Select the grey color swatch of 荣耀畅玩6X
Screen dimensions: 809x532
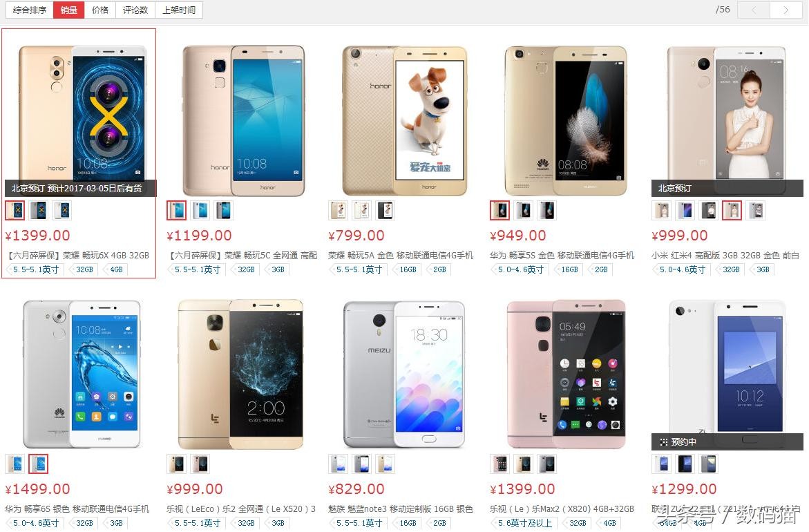[39, 210]
